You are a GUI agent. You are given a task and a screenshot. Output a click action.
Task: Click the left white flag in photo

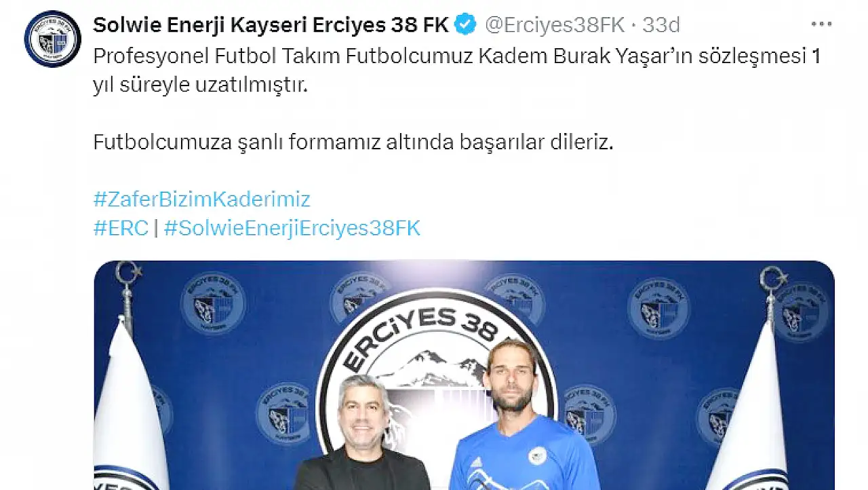pos(129,407)
